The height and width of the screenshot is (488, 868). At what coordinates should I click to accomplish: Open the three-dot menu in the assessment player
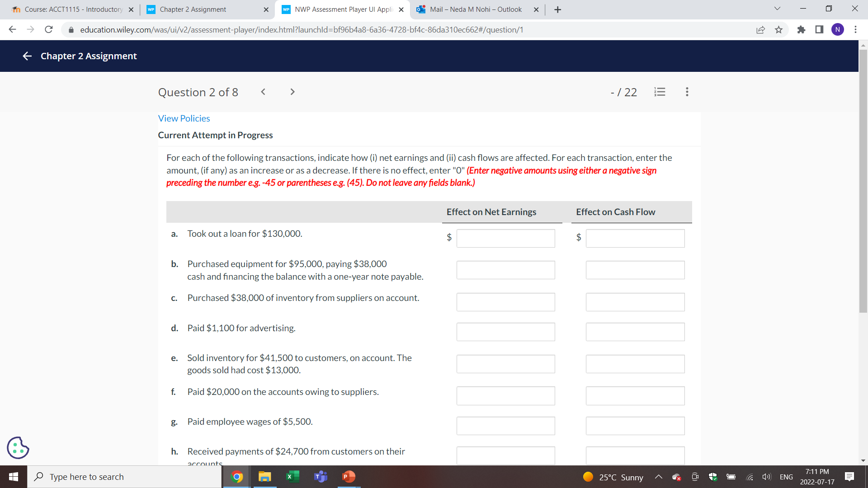pos(686,92)
